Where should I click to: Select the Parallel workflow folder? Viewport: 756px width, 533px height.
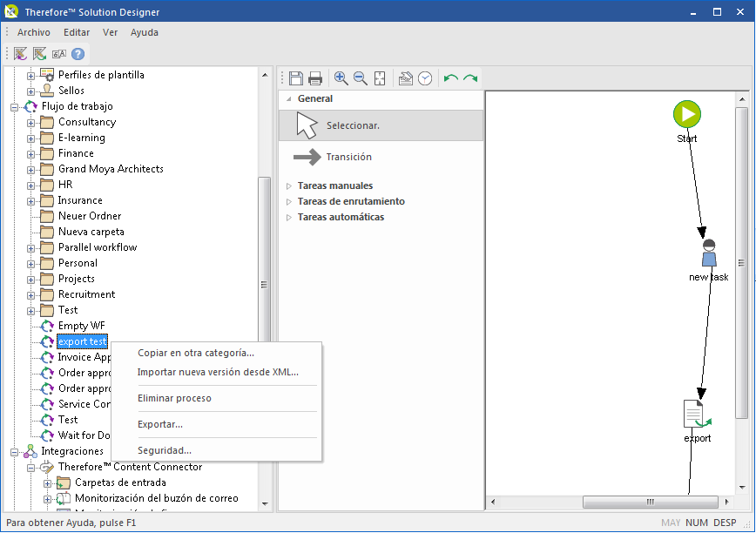(x=98, y=247)
